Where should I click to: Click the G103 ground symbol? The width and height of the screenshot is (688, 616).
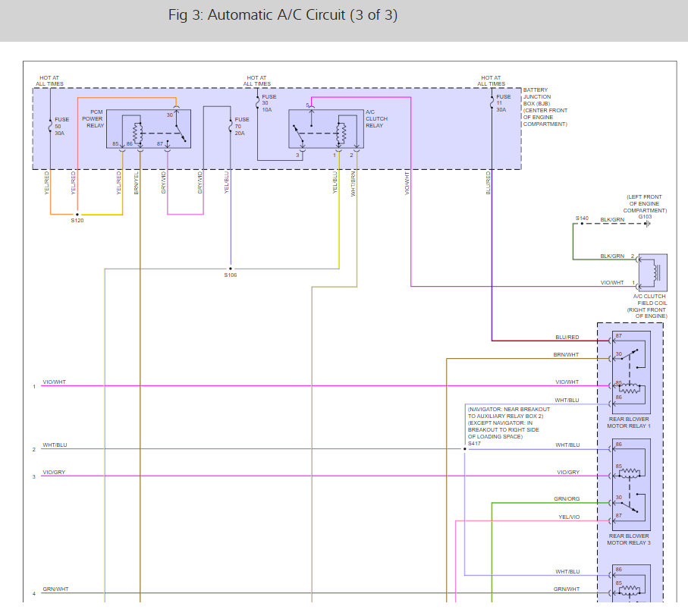tap(646, 224)
